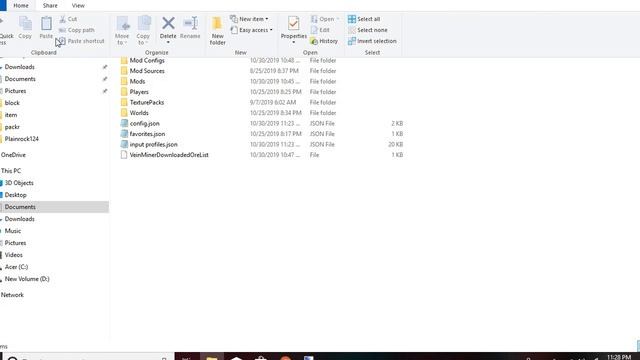Open New Volume (D:) drive
The image size is (640, 360).
[27, 279]
